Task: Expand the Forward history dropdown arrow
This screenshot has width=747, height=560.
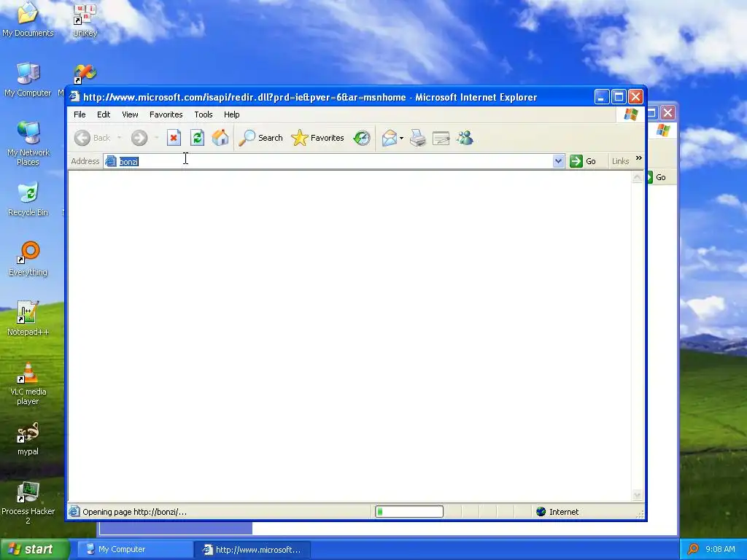Action: coord(156,138)
